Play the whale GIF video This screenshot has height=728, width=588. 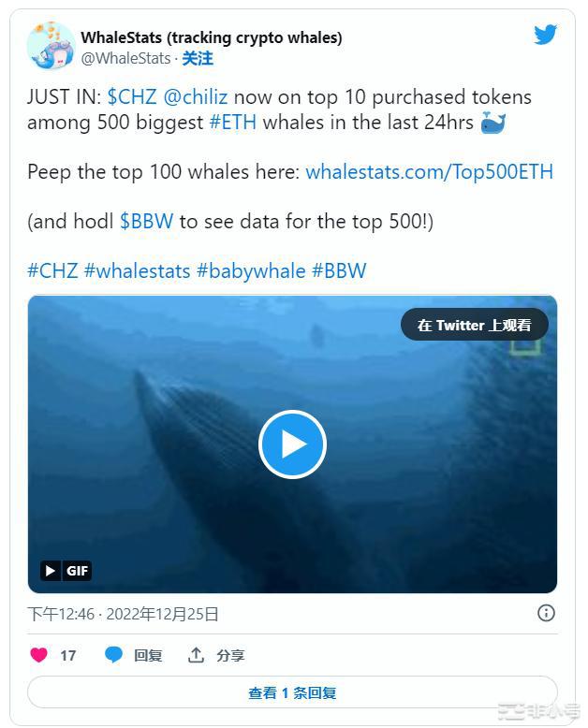point(292,444)
